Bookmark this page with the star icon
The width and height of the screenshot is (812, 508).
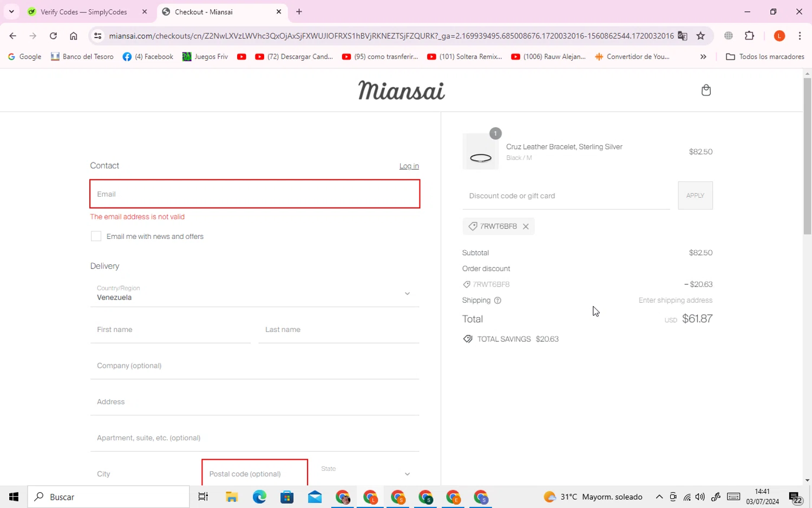pos(700,36)
